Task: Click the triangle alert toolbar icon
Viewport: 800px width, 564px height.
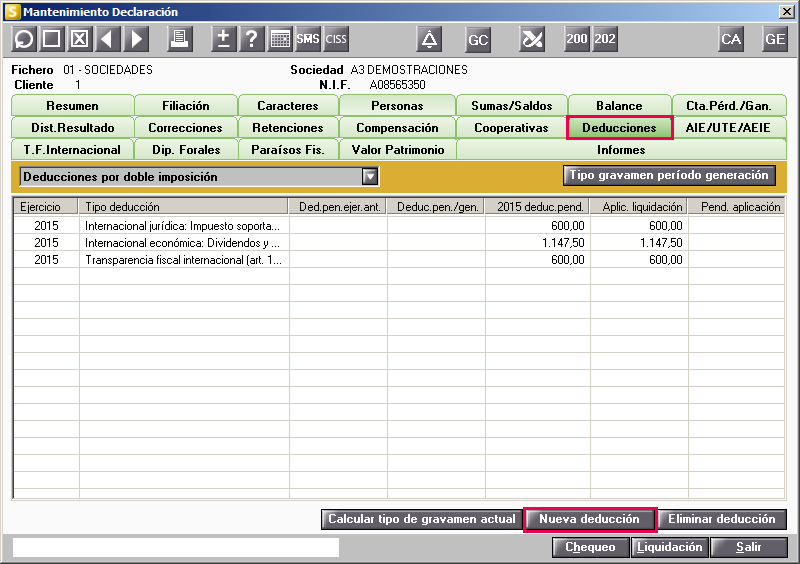Action: pos(429,39)
